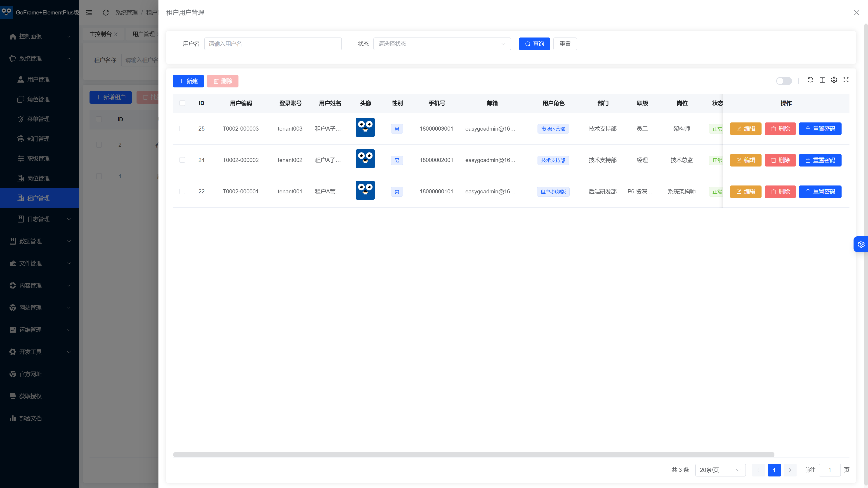868x488 pixels.
Task: Click 重置密码 for tenant001 row
Action: coord(820,192)
